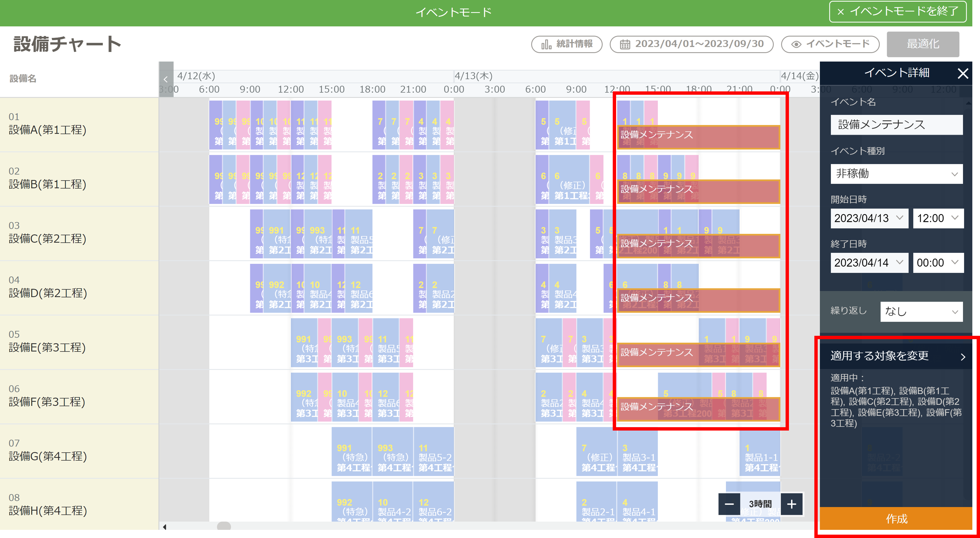
Task: Select task 991 (特急) on 設備G row
Action: pos(351,452)
